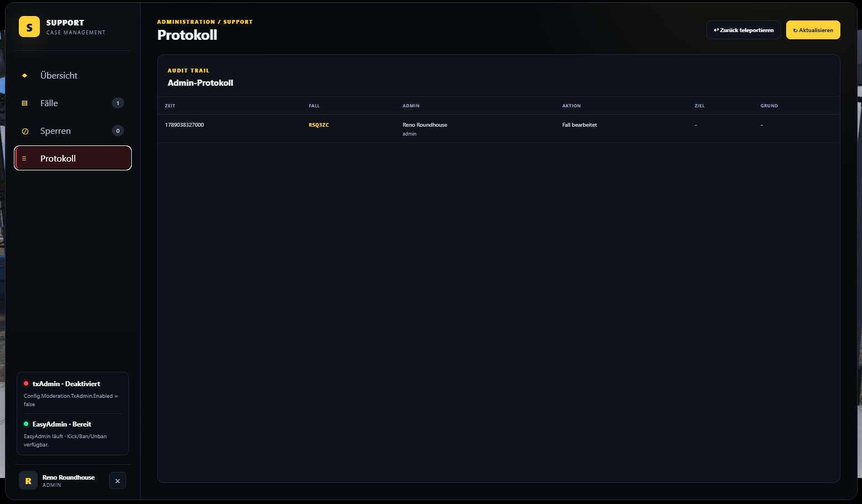The width and height of the screenshot is (862, 504).
Task: Click the ZIEL column header
Action: pos(700,106)
